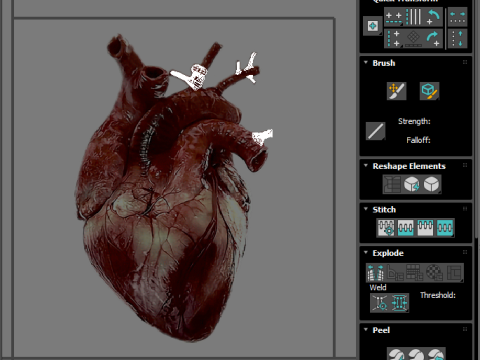Click Flatten by Smoothing Group icon
This screenshot has width=480, height=360.
click(x=414, y=273)
